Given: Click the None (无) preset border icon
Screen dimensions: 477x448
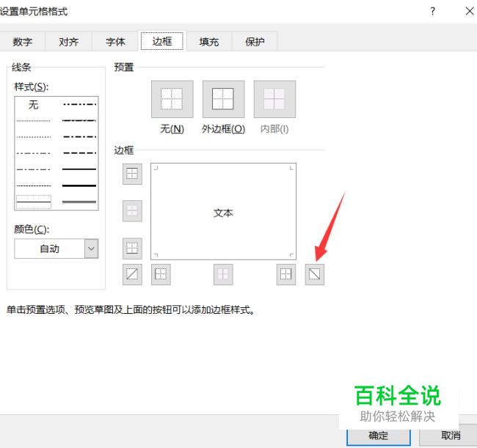Looking at the screenshot, I should [172, 99].
